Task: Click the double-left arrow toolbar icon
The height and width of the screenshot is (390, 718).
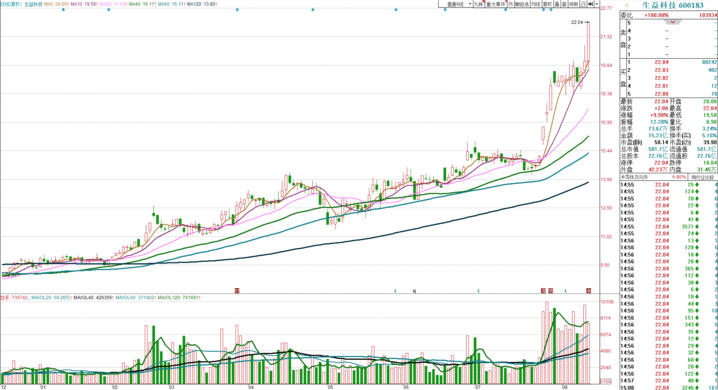Action: 591,4
